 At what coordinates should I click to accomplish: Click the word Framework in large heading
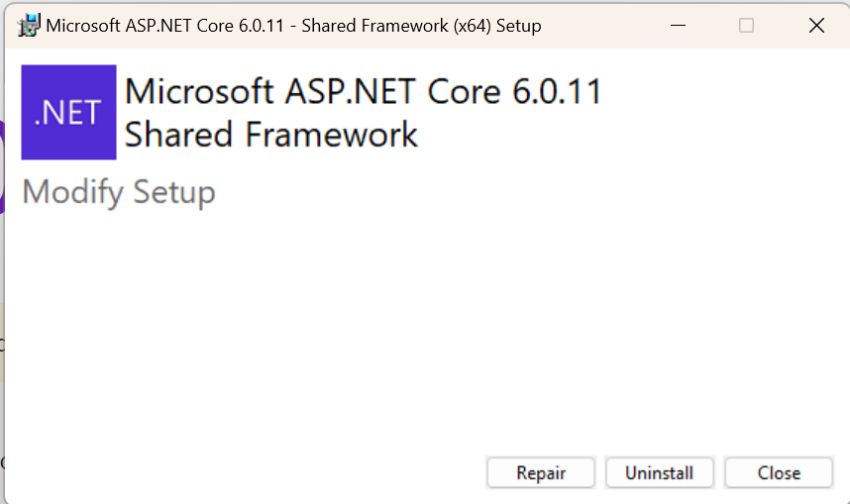331,135
